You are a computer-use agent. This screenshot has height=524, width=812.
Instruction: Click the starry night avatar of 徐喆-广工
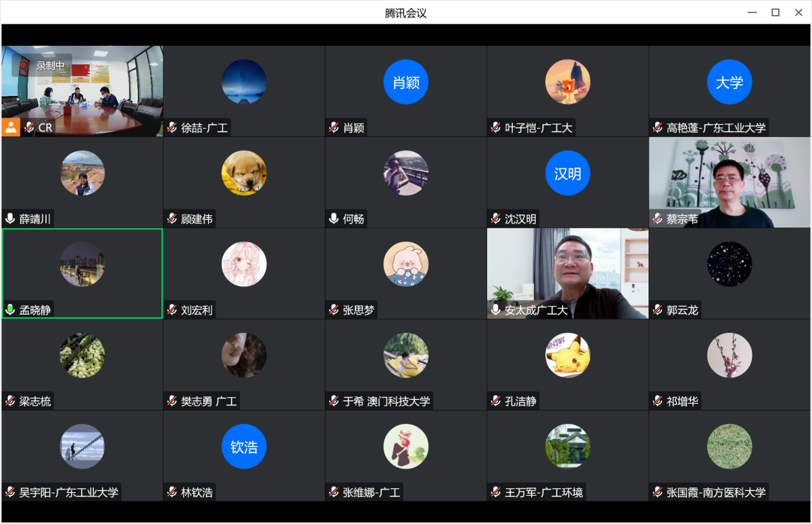244,82
